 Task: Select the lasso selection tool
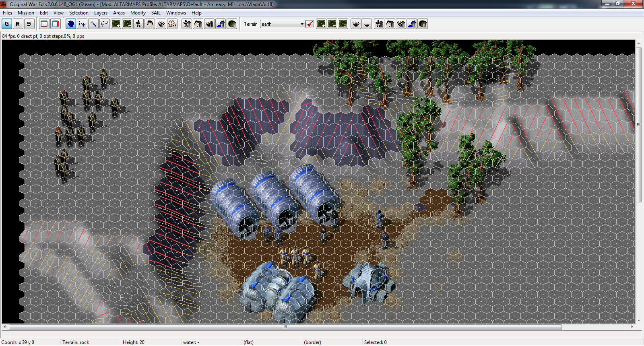(x=105, y=24)
